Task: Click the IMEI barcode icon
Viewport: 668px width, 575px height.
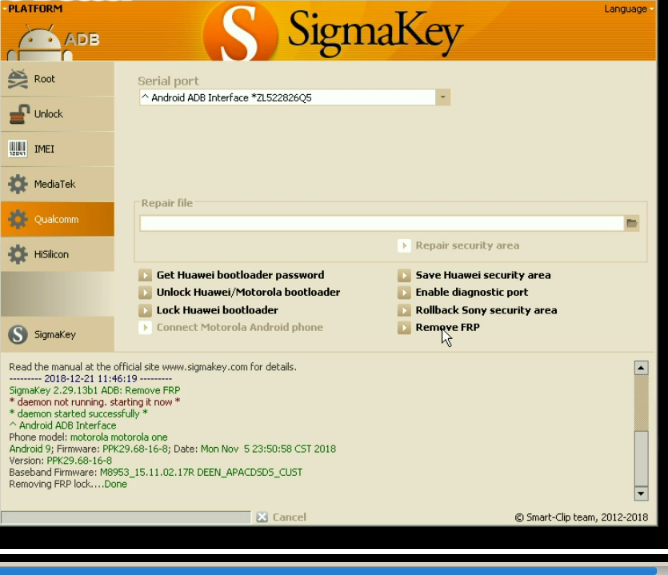Action: [17, 149]
